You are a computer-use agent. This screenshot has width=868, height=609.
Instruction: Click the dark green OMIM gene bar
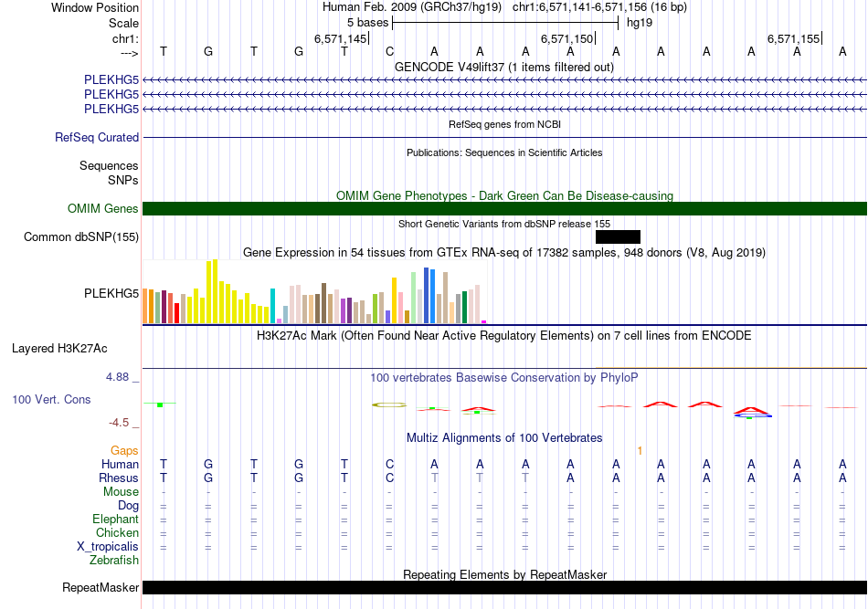tap(504, 208)
